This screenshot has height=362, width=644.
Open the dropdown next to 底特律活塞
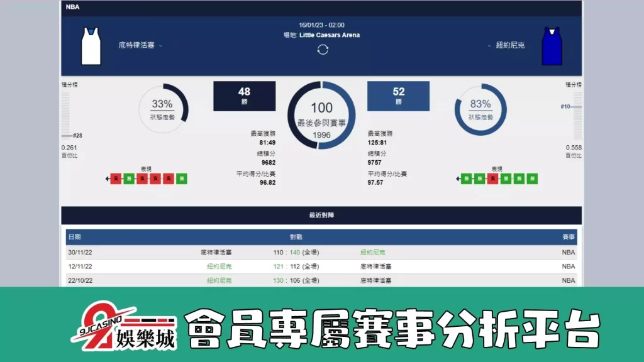point(161,47)
